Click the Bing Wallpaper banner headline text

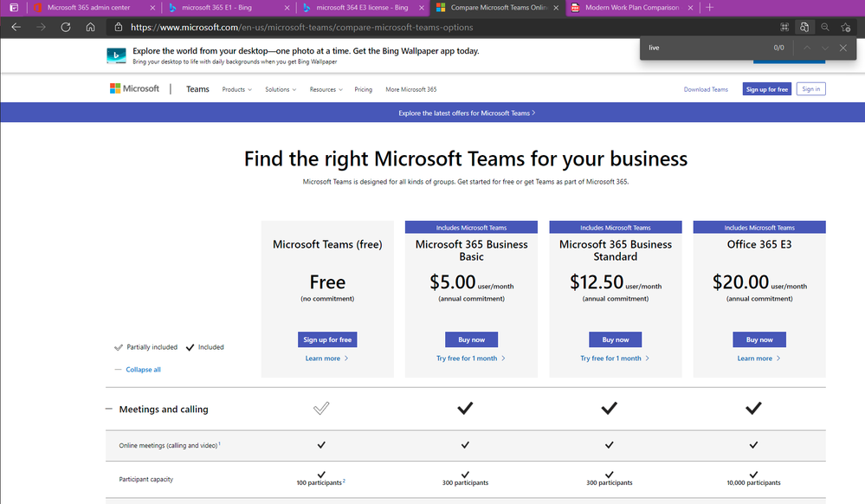pos(306,51)
